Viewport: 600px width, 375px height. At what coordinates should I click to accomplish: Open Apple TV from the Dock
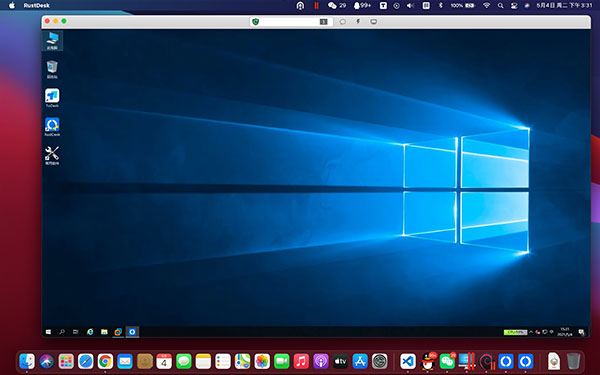[340, 361]
